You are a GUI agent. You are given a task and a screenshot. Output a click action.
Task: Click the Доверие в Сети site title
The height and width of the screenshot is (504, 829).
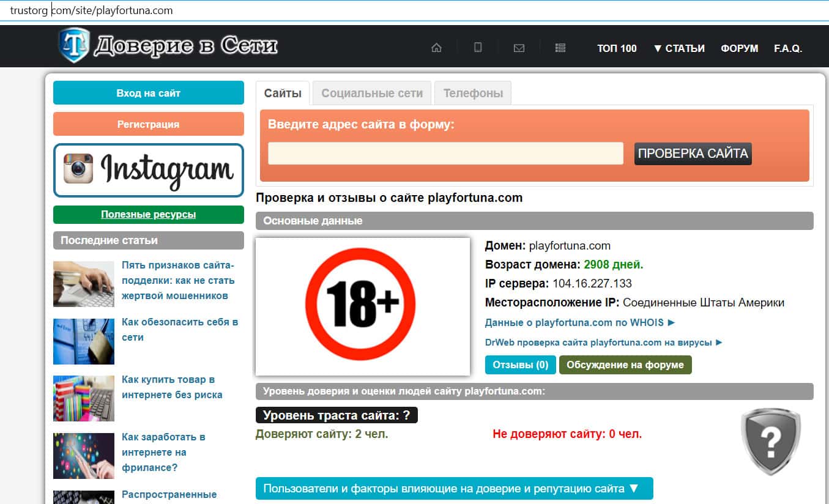click(x=185, y=46)
